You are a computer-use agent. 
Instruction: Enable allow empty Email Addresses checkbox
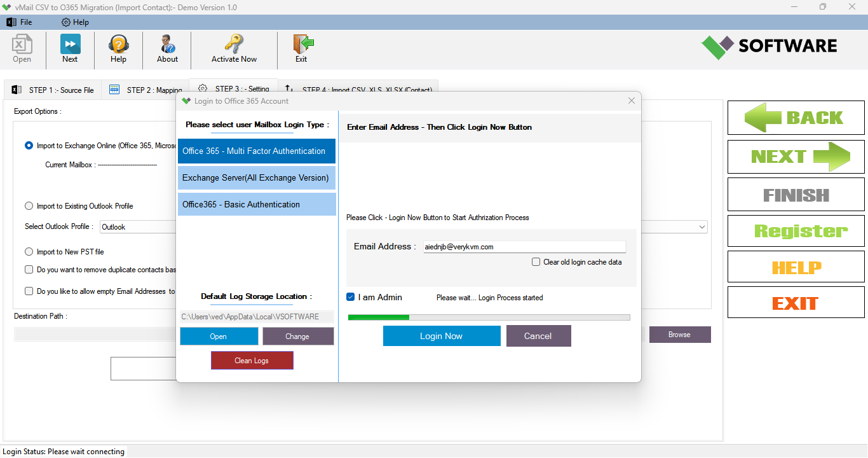(29, 291)
